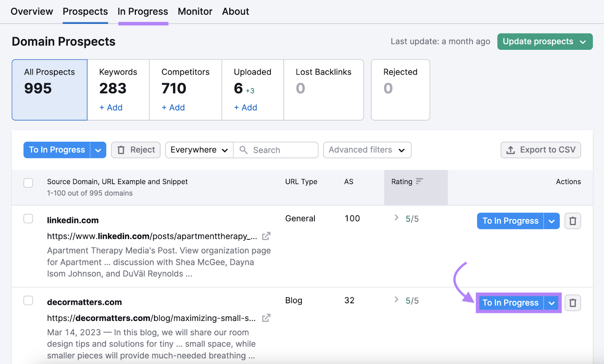Click Update prospects
Viewport: 604px width, 364px height.
click(x=538, y=41)
